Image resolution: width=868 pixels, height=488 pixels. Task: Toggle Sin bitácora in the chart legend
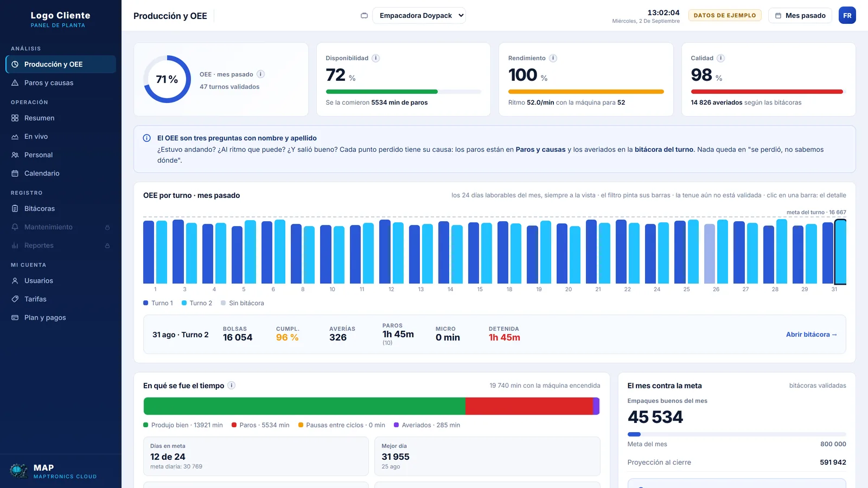(242, 303)
